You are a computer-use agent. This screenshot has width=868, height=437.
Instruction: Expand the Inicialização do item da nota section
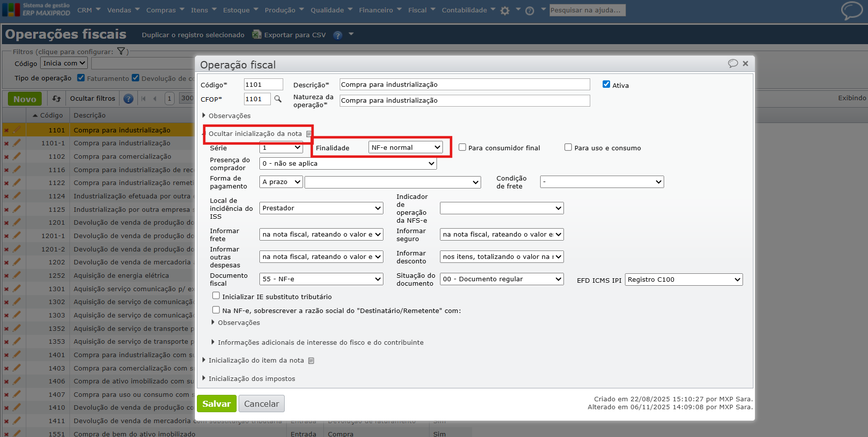256,361
